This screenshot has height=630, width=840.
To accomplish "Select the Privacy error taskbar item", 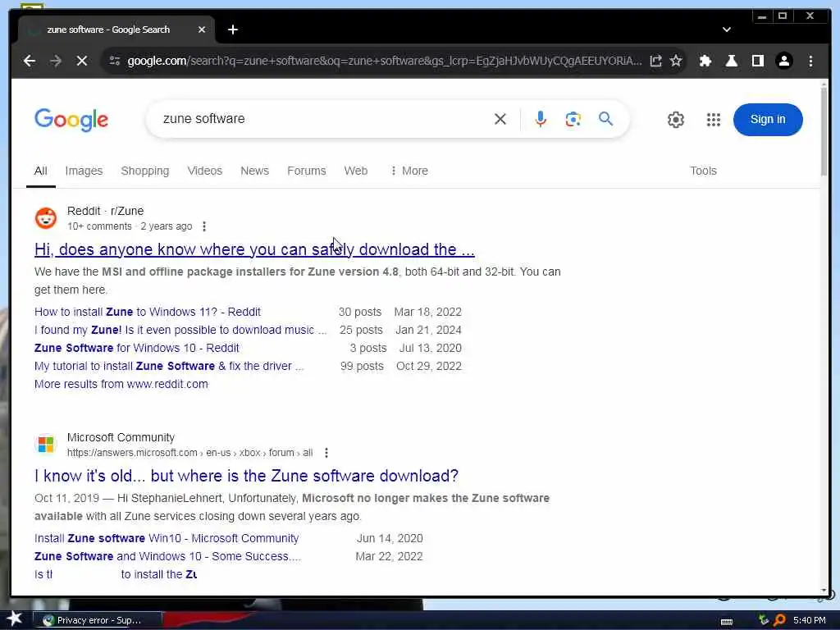I will 98,620.
